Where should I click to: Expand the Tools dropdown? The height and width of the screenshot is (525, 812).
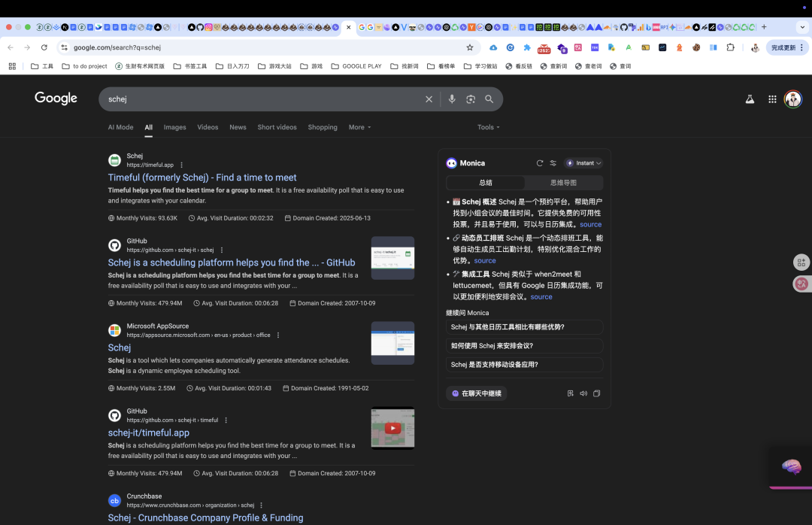click(489, 127)
